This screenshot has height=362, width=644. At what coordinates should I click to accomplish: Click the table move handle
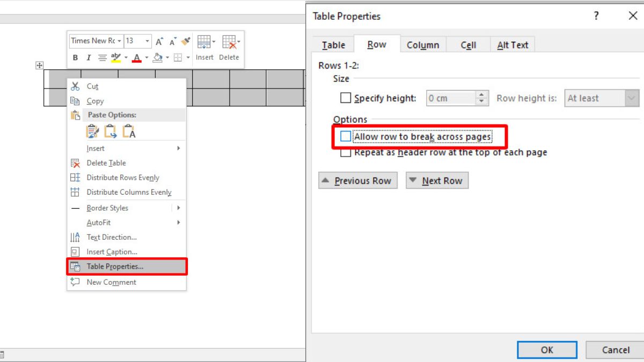(39, 65)
